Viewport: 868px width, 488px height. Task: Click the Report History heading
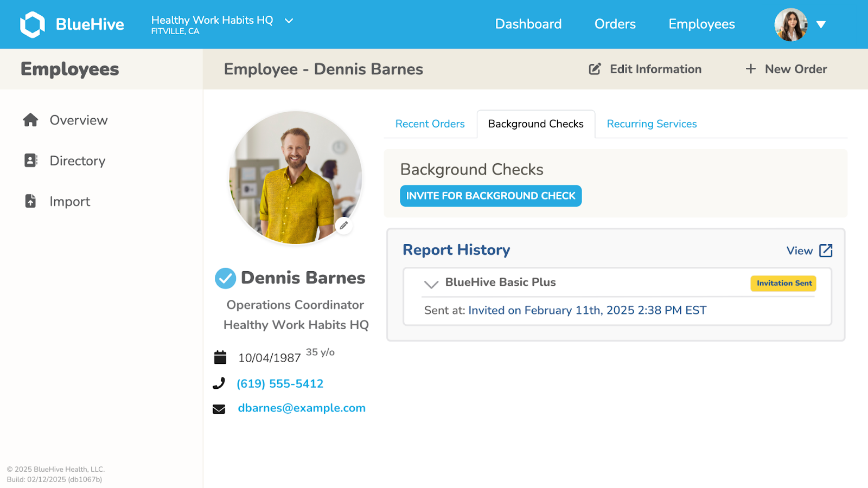[x=456, y=250]
